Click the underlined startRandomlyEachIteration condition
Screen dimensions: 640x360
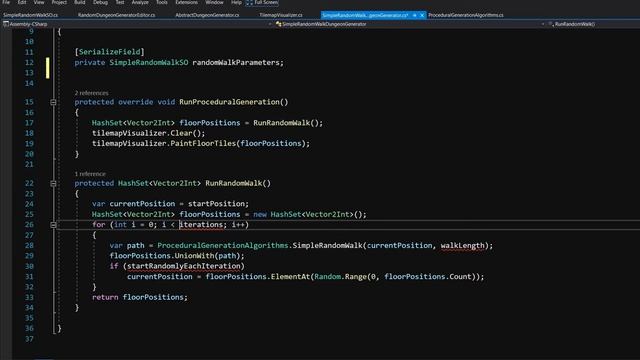click(x=183, y=266)
